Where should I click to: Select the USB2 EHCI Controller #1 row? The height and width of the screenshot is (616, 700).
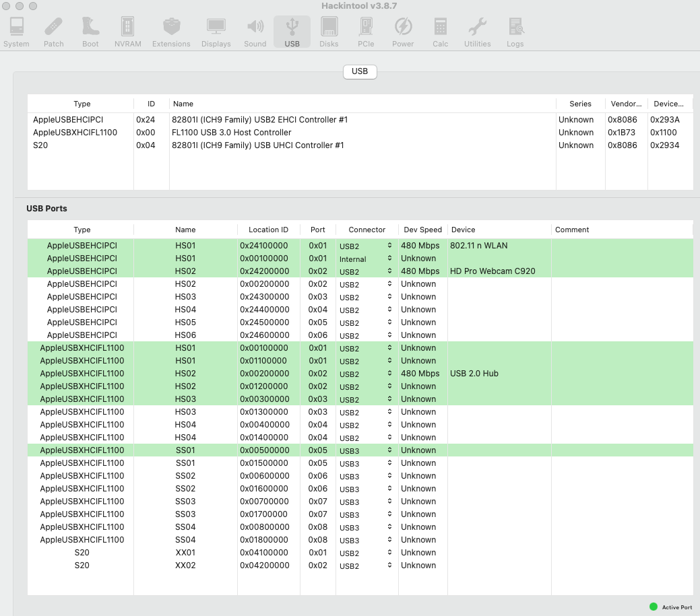pyautogui.click(x=360, y=120)
